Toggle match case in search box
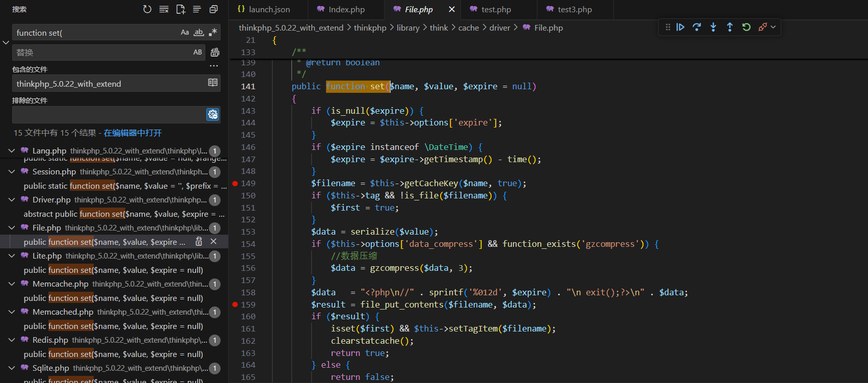868x383 pixels. coord(185,33)
